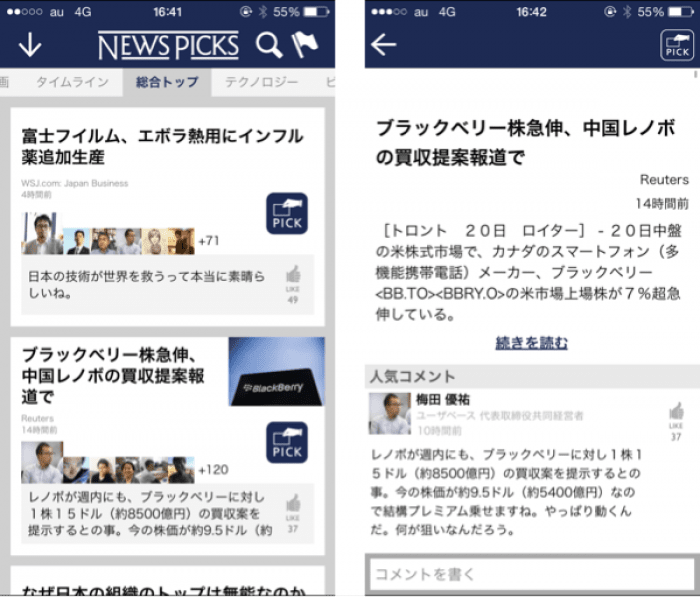This screenshot has width=700, height=597.
Task: Tap battery indicator in left status bar
Action: [317, 12]
